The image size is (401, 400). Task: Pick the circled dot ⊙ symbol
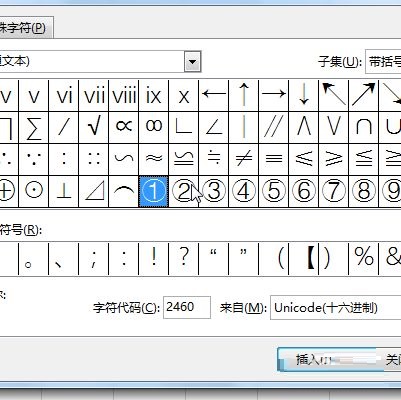click(x=34, y=191)
